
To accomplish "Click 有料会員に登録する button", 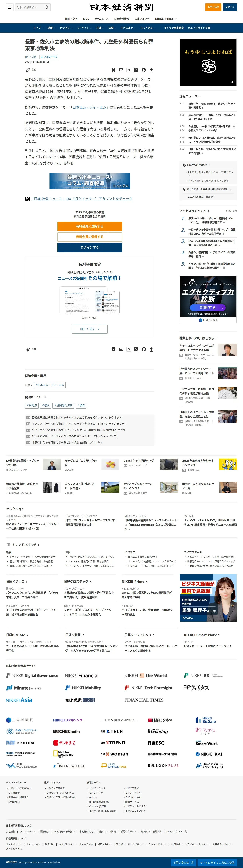I will (x=90, y=226).
